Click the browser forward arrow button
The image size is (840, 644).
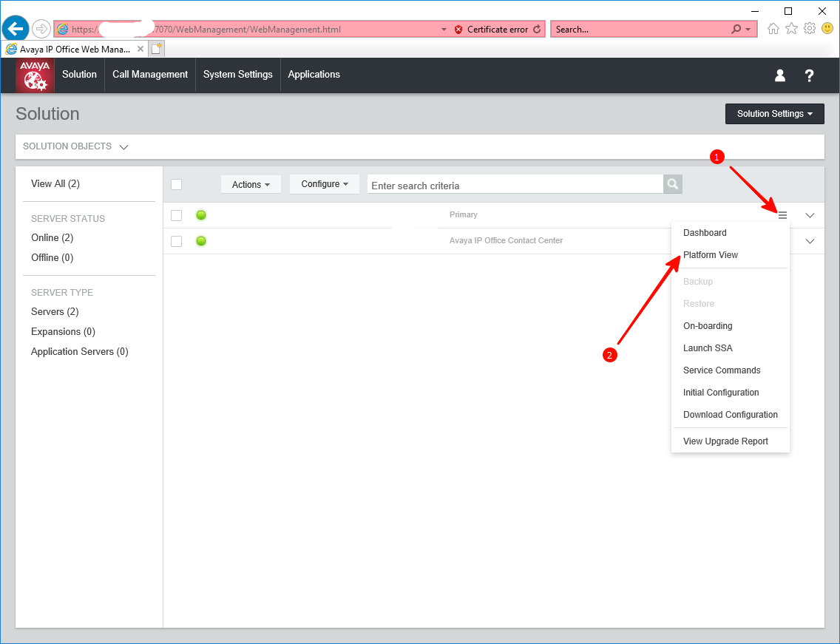point(41,29)
